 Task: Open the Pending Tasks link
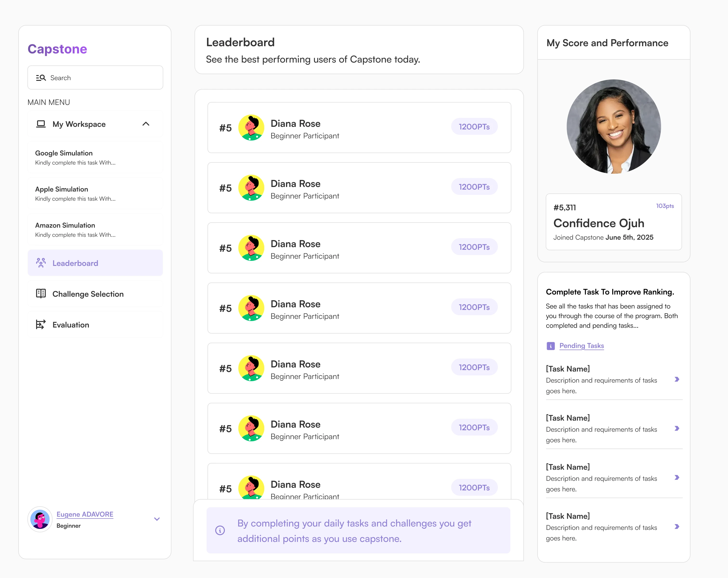(x=581, y=346)
